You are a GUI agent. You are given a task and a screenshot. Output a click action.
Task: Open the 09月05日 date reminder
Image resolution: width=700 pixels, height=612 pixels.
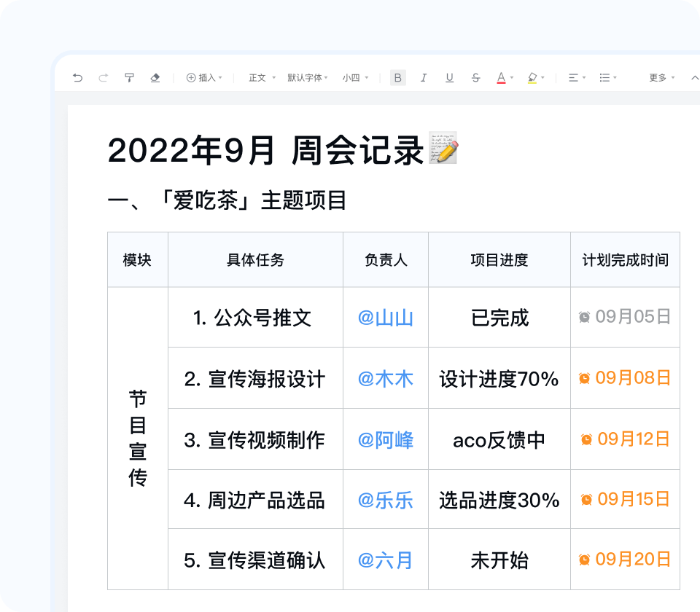tap(633, 317)
